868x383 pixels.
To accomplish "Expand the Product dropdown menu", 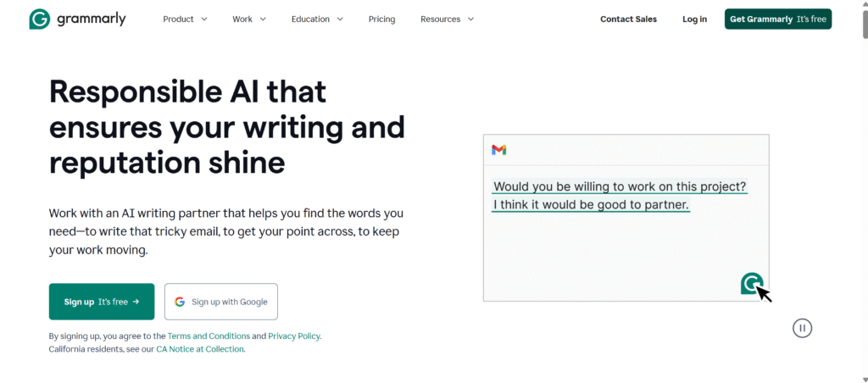I will (185, 19).
